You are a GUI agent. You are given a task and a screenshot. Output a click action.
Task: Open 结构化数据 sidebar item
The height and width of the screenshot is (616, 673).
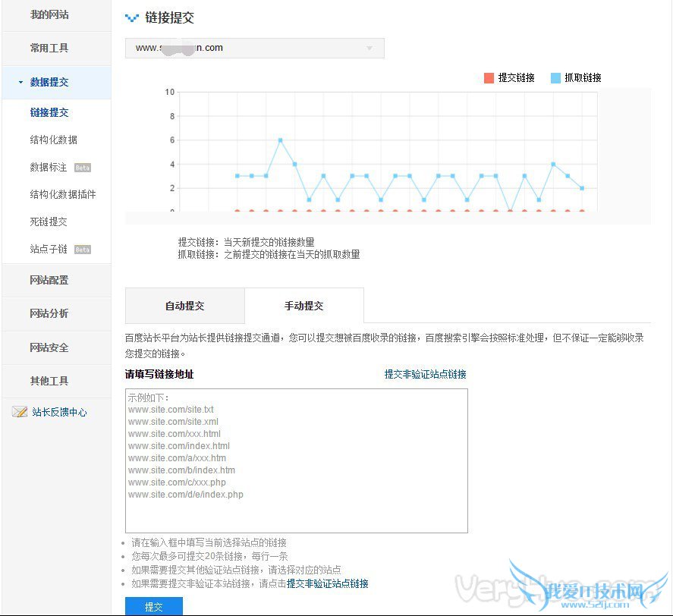tap(54, 140)
